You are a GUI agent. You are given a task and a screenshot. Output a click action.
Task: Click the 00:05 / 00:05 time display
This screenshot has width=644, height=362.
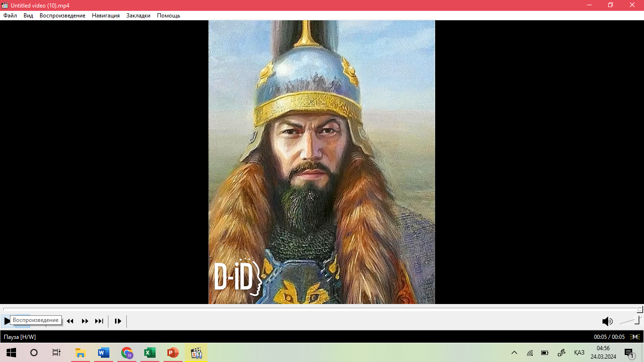[609, 337]
